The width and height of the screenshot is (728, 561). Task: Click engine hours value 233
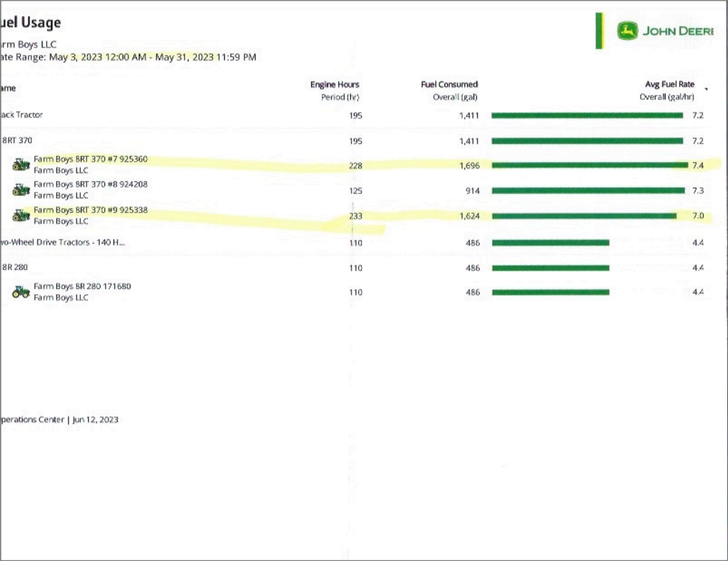pos(356,216)
